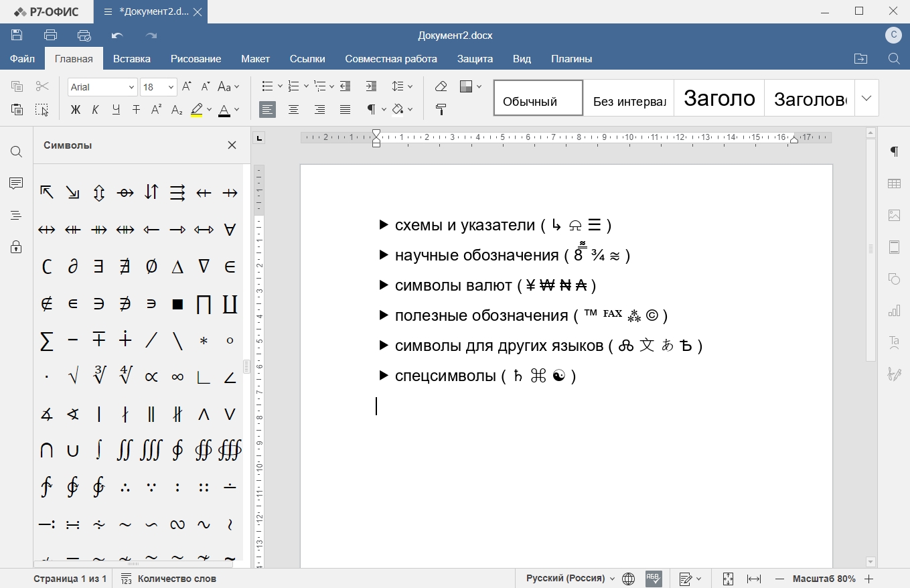This screenshot has width=910, height=588.
Task: Open the Вставка ribbon tab
Action: 131,59
